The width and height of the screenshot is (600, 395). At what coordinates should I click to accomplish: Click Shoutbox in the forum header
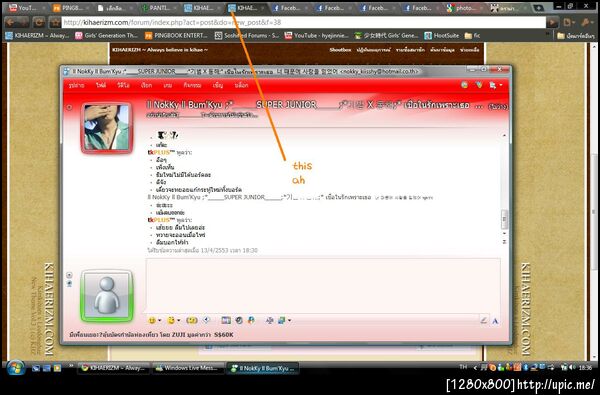point(340,50)
